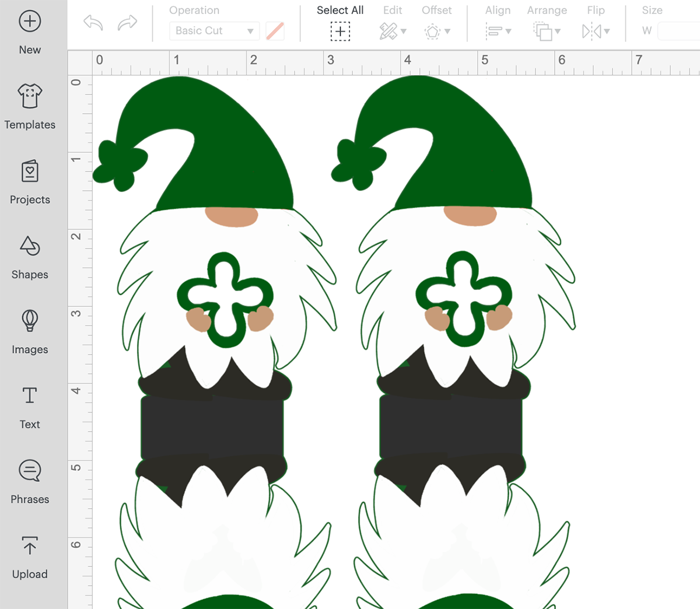This screenshot has width=700, height=609.
Task: Expand the Basic Cut operation dropdown
Action: [x=214, y=31]
